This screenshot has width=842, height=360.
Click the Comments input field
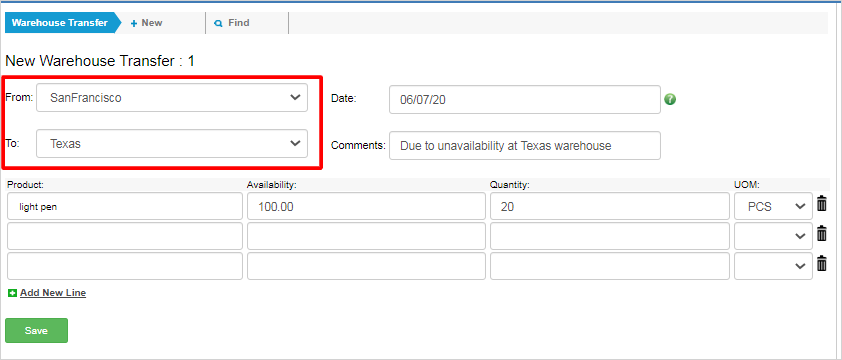coord(525,146)
